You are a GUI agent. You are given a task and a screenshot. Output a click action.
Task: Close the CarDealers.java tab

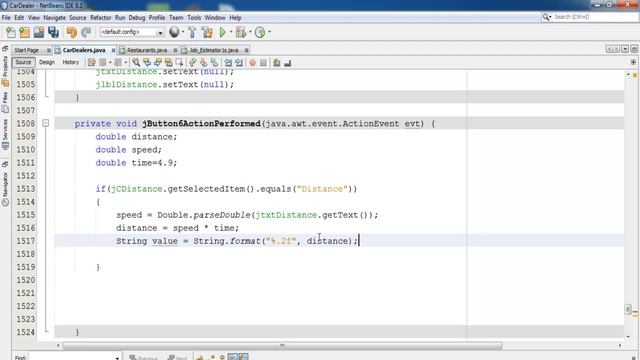pos(113,50)
